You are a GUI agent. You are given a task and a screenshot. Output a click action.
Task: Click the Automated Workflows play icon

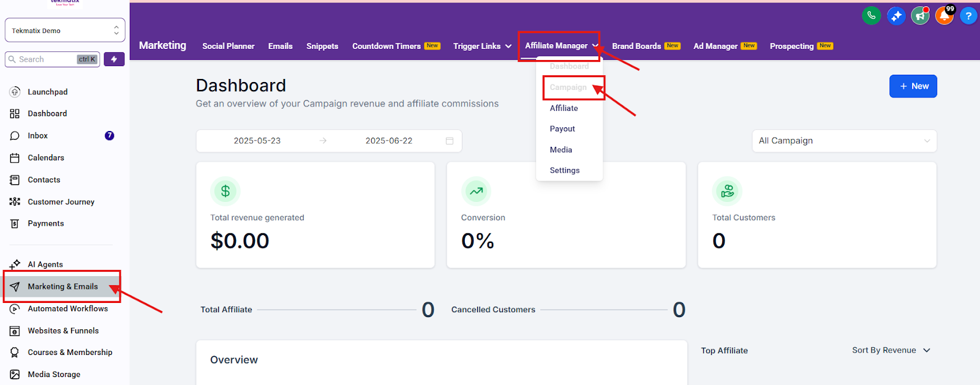(x=15, y=309)
